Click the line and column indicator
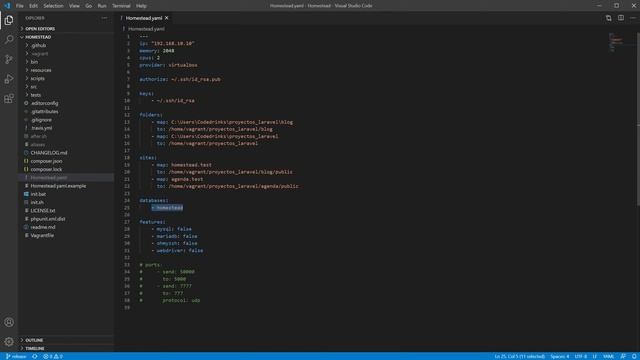The height and width of the screenshot is (360, 640). pyautogui.click(x=519, y=356)
